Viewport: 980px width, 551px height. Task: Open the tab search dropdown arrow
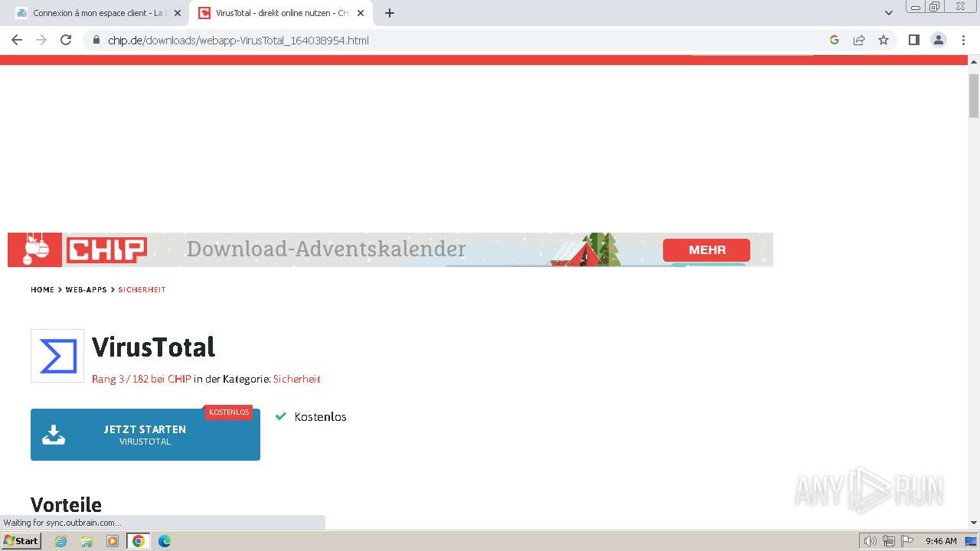click(889, 13)
